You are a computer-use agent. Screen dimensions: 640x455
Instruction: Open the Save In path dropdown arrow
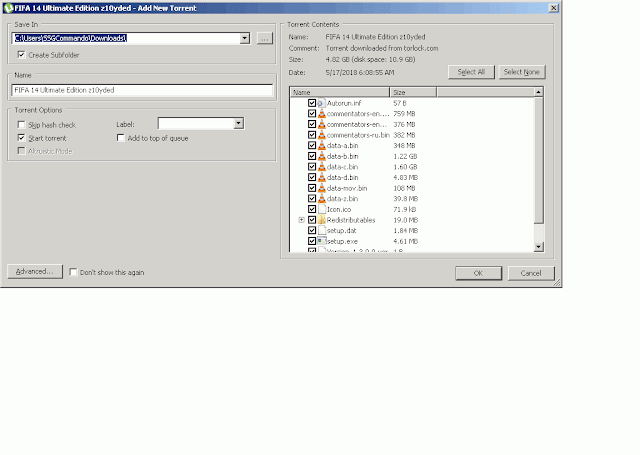click(x=244, y=38)
